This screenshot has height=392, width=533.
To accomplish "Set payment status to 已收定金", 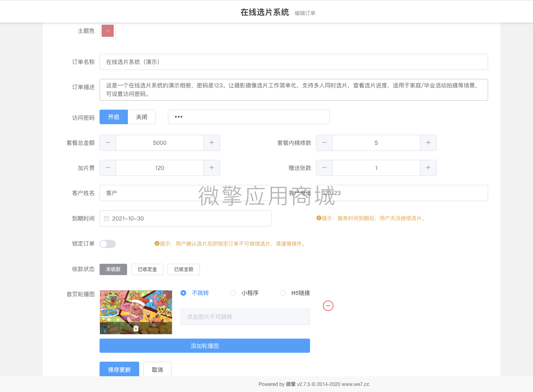I will 147,269.
